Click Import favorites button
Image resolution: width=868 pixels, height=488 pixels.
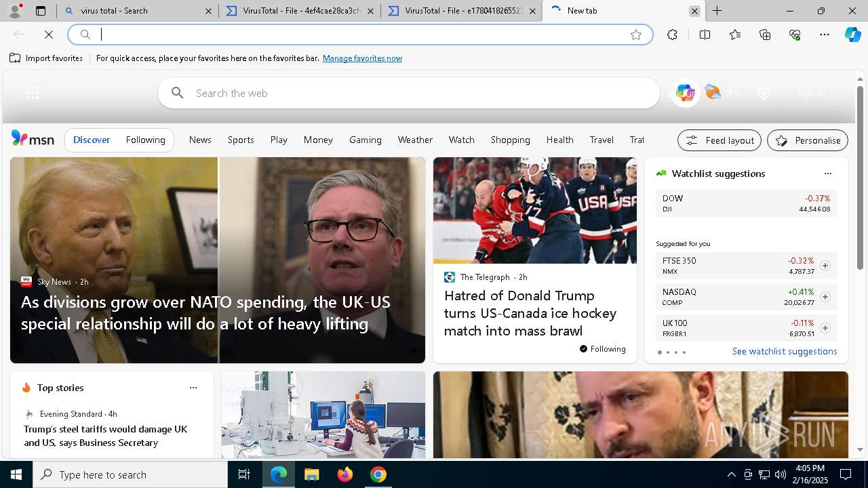[46, 58]
